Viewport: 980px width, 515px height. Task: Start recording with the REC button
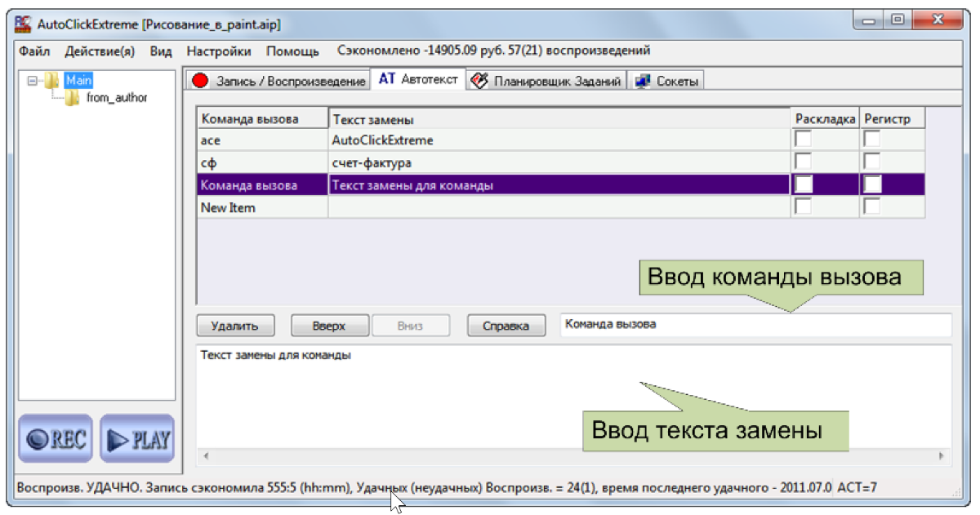point(56,439)
